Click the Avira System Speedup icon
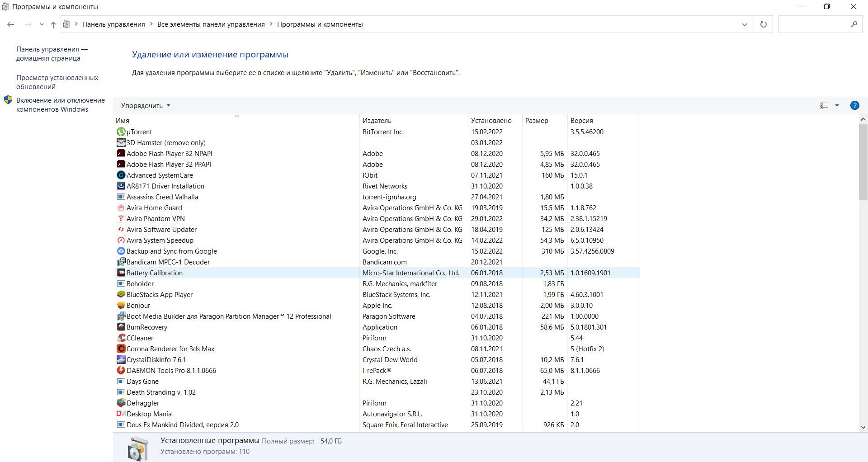 [x=121, y=240]
